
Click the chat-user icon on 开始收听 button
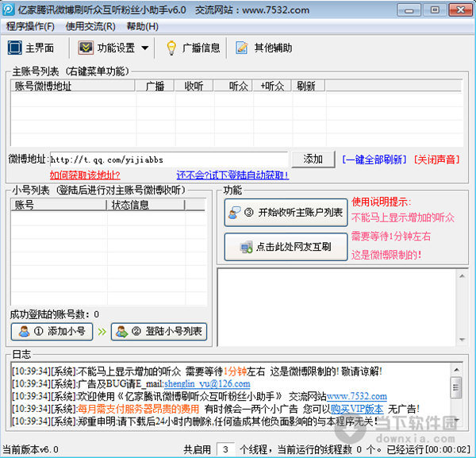tap(235, 213)
